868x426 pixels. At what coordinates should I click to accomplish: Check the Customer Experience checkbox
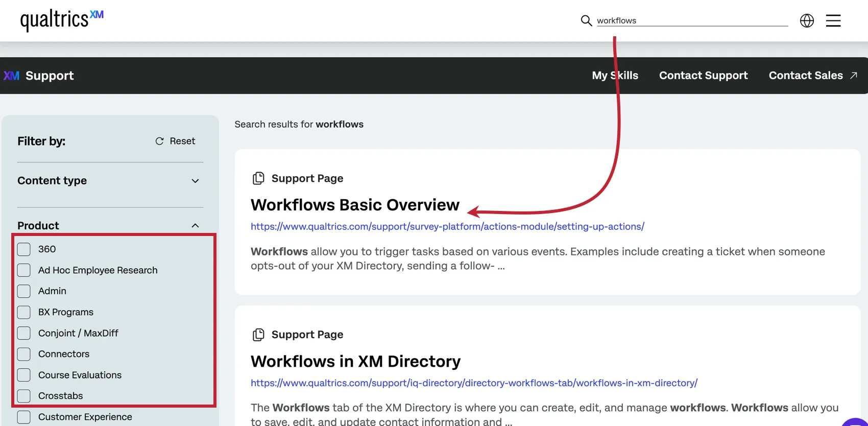point(24,417)
